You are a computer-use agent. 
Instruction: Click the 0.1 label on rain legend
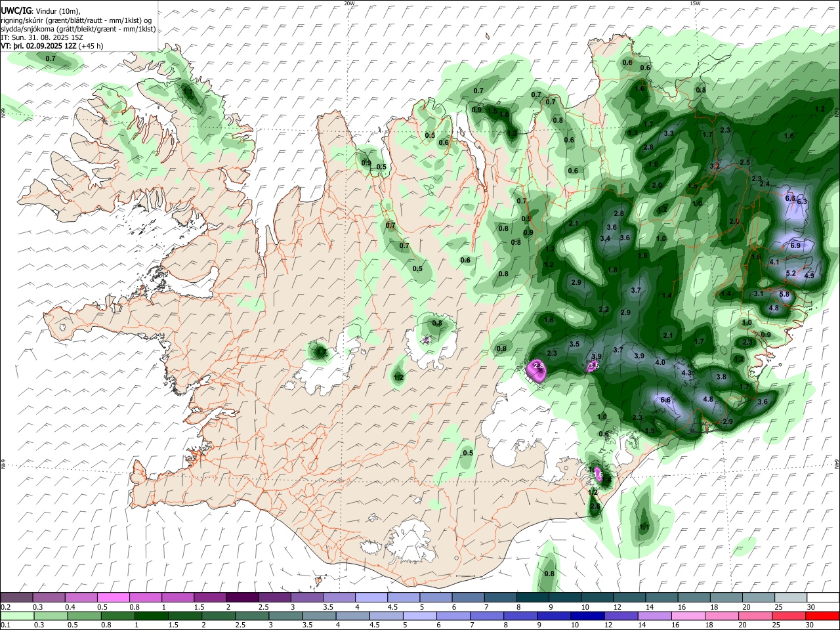(x=5, y=625)
